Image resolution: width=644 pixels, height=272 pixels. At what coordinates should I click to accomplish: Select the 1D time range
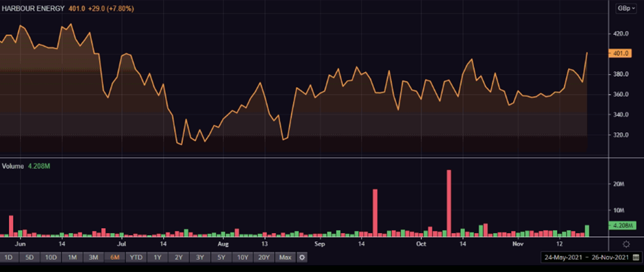pos(8,258)
